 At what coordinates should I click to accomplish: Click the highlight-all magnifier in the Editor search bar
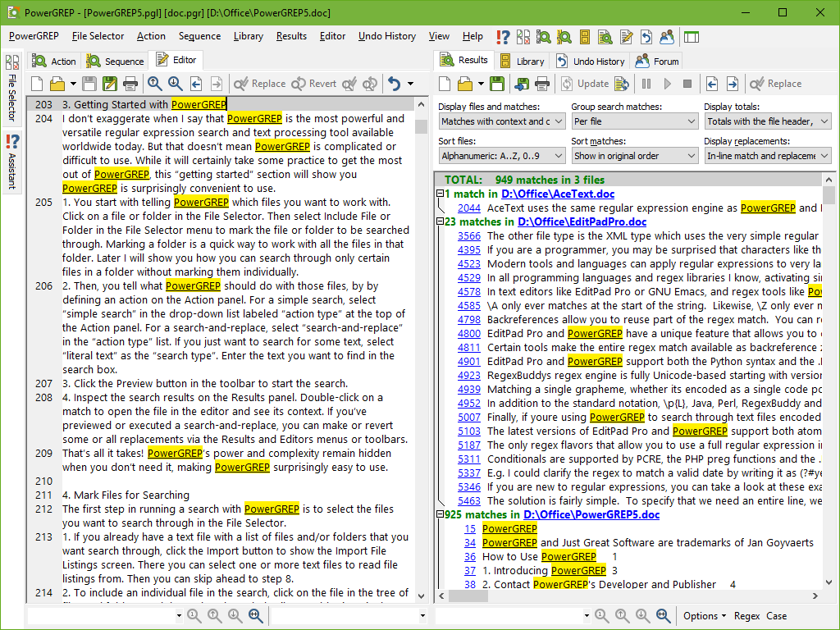[x=256, y=616]
